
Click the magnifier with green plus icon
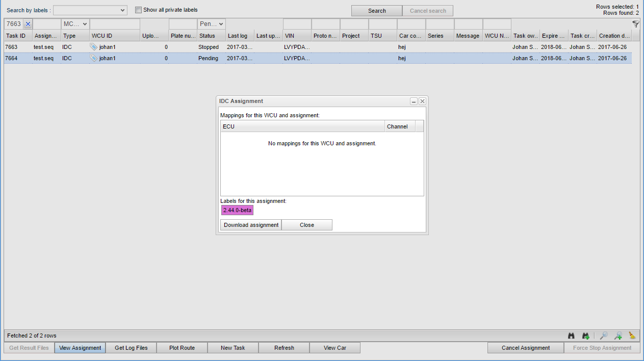coord(618,336)
